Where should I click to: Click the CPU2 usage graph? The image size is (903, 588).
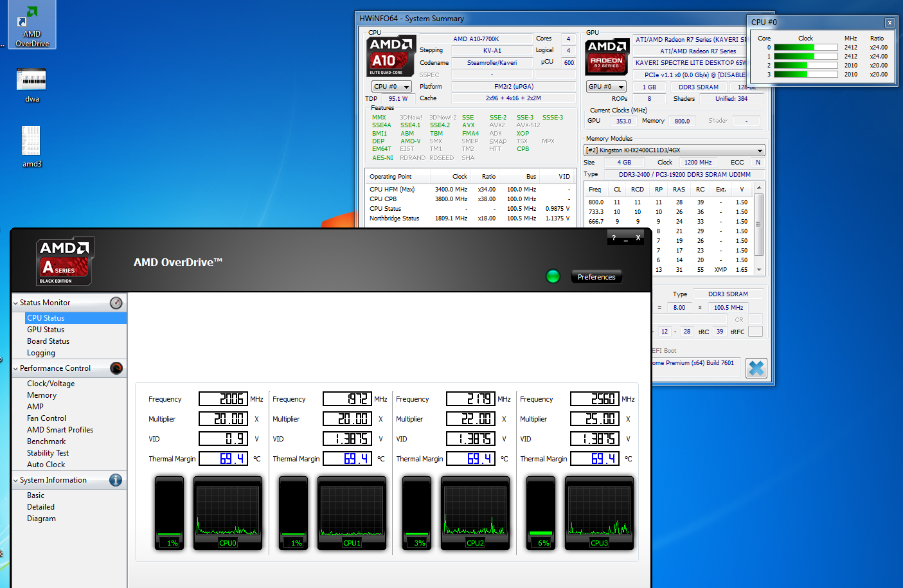coord(475,513)
